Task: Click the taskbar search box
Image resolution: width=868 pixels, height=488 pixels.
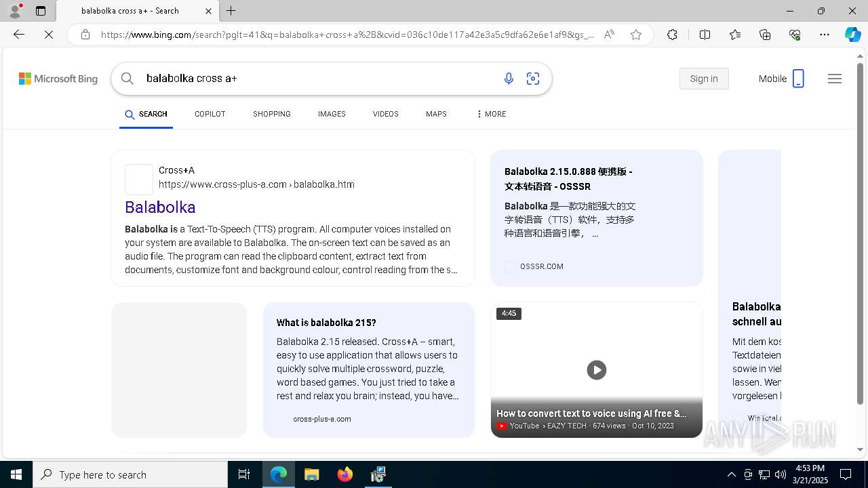Action: (130, 474)
